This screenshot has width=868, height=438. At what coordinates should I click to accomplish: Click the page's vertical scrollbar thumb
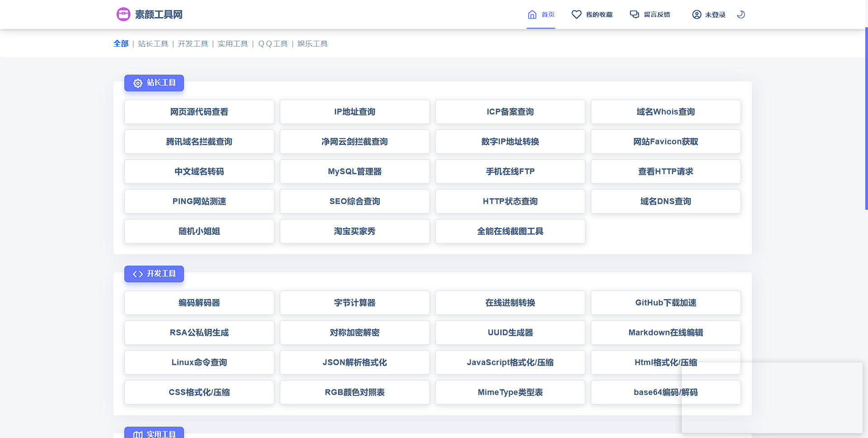tap(866, 119)
